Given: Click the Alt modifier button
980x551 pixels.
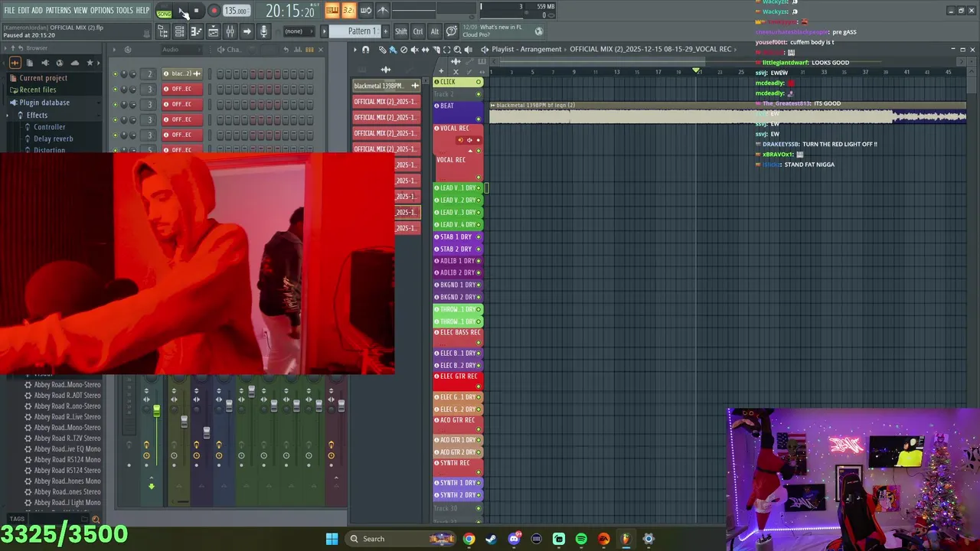Looking at the screenshot, I should click(x=434, y=31).
